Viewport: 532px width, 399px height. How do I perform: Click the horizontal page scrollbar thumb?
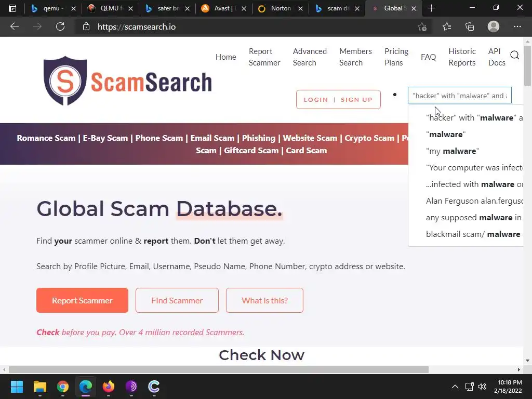[219, 369]
